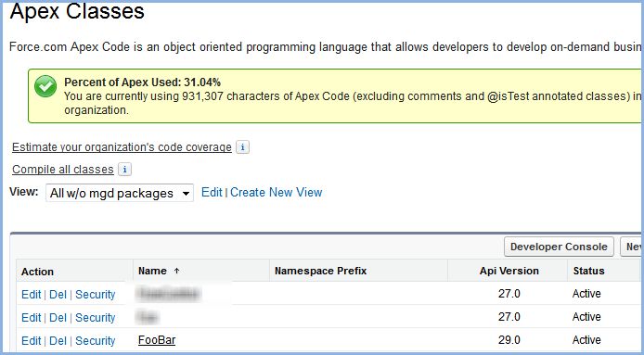Click Security in first table row
Viewport: 644px width, 355px height.
click(96, 295)
